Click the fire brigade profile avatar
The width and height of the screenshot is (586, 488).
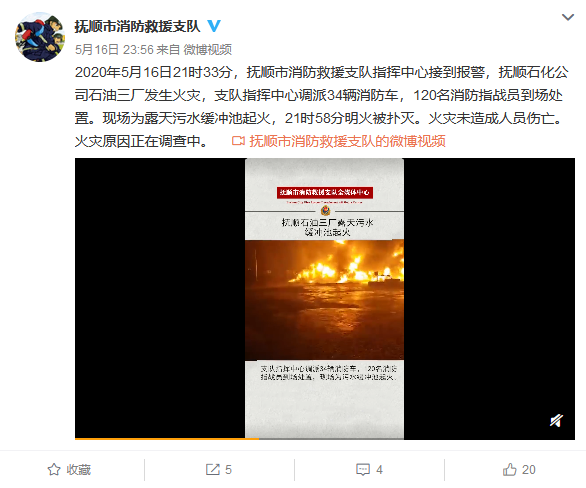[40, 37]
